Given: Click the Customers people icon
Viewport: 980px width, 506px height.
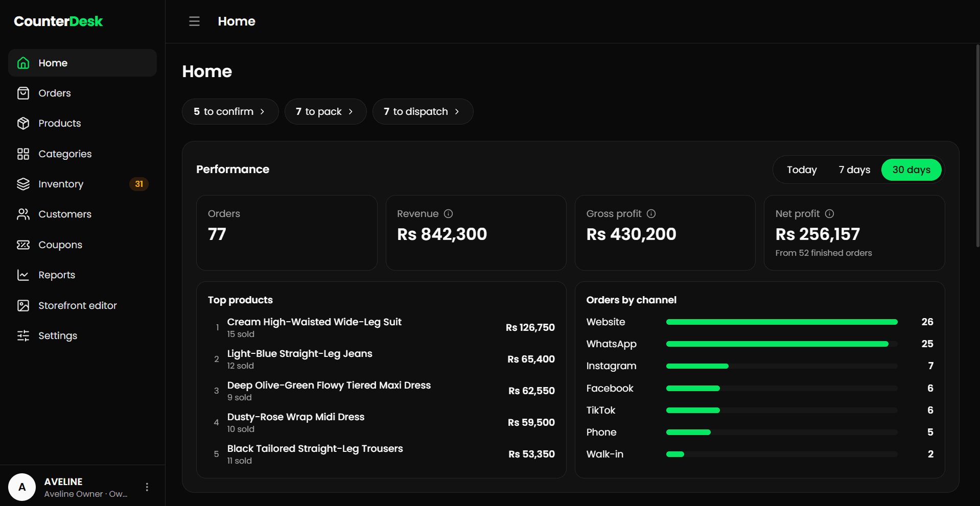Looking at the screenshot, I should point(23,214).
